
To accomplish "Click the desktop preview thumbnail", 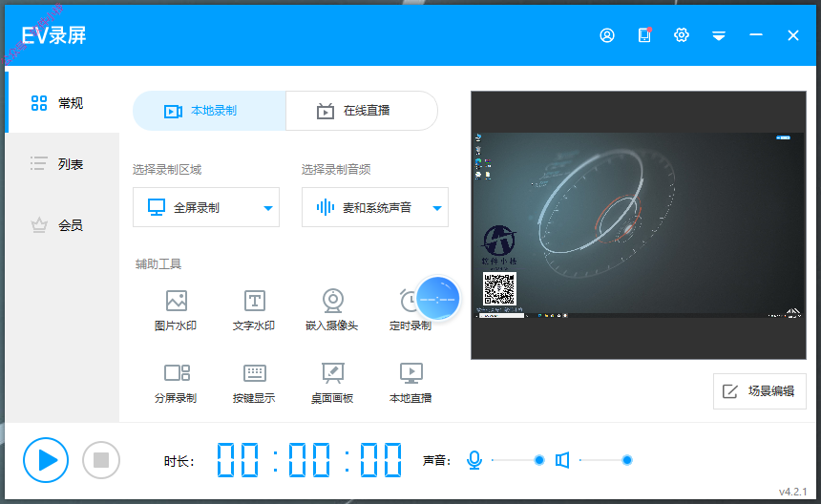I will coord(639,225).
